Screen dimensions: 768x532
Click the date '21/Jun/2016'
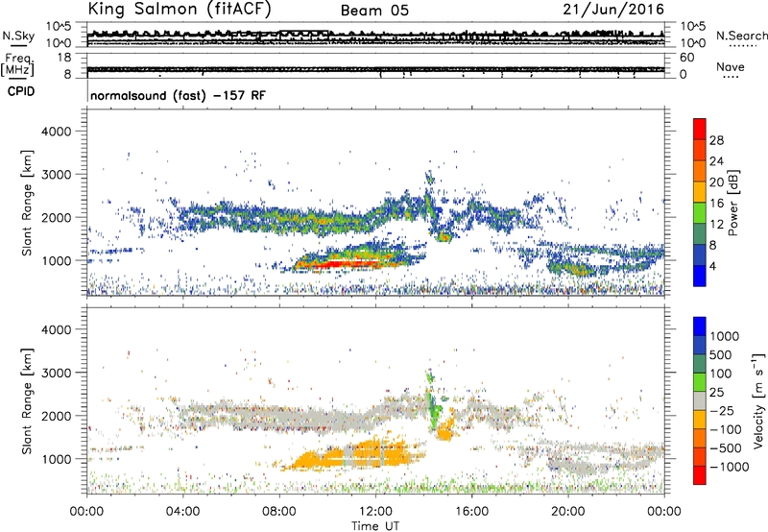coord(613,10)
